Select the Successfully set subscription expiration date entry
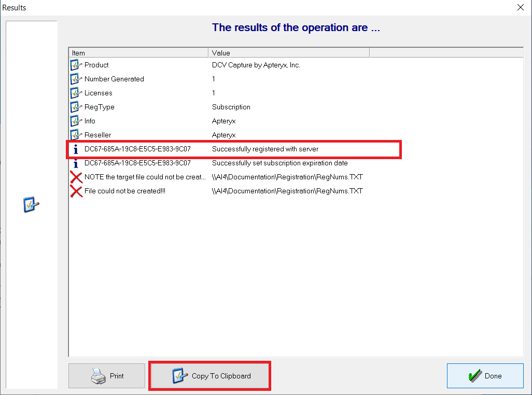The height and width of the screenshot is (395, 532). (x=280, y=163)
